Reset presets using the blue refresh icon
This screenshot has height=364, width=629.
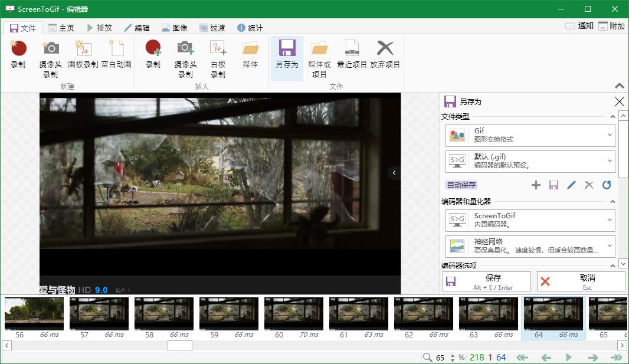pos(607,185)
